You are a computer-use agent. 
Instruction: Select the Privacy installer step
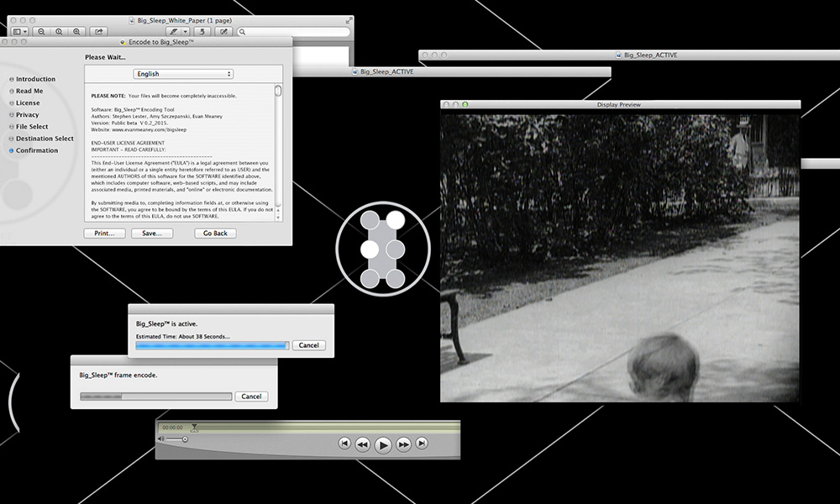pos(24,114)
